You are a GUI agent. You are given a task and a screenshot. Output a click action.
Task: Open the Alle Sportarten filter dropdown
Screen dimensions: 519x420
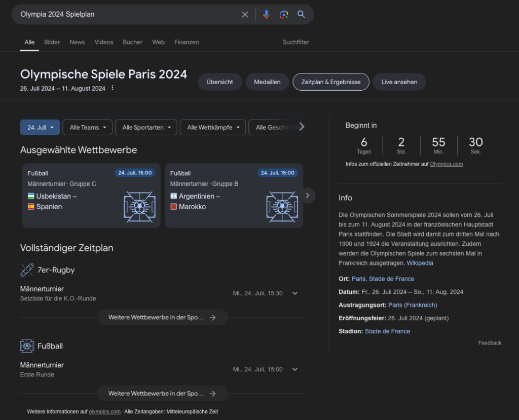click(x=146, y=128)
